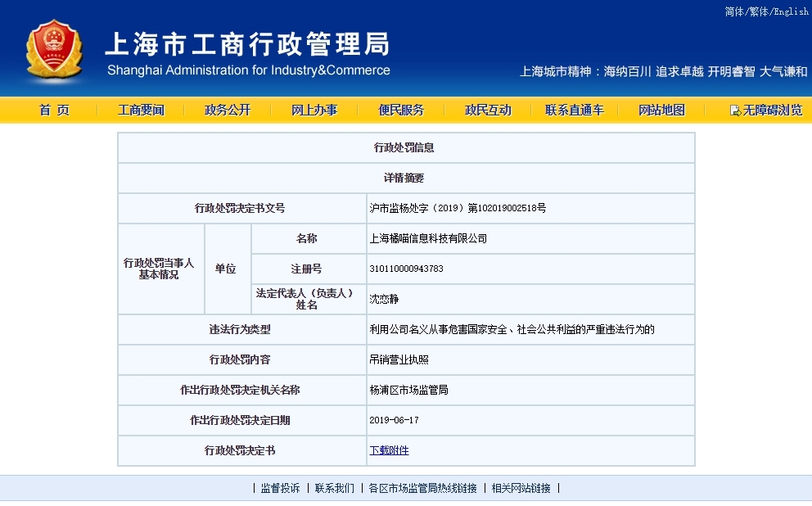Switch site language to English
Screen dimensions: 812x506
point(791,11)
